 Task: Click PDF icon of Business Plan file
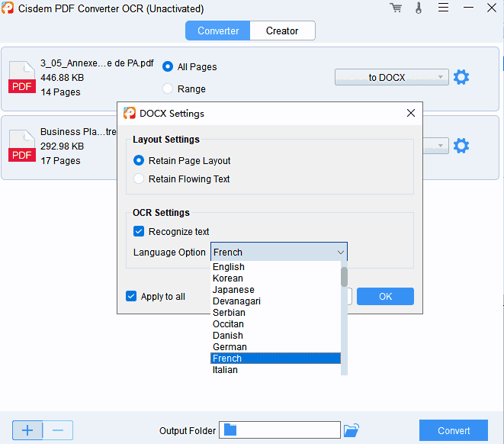tap(22, 146)
